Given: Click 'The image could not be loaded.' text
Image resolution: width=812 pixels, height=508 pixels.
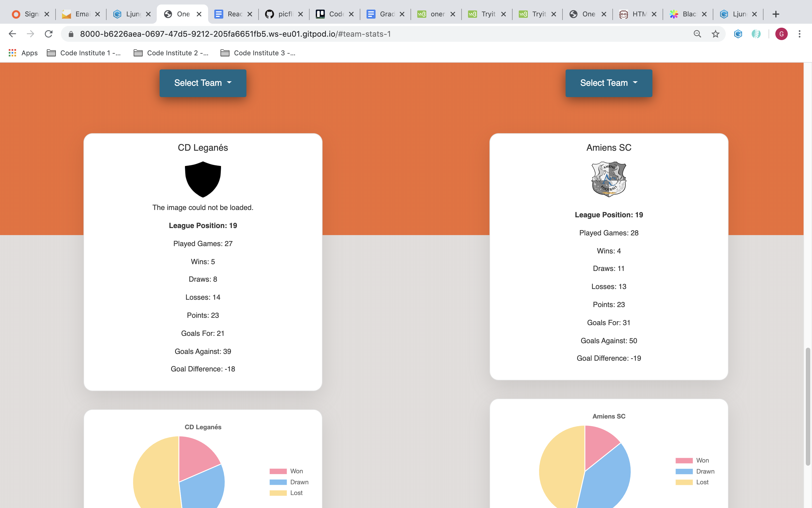Looking at the screenshot, I should pyautogui.click(x=203, y=208).
